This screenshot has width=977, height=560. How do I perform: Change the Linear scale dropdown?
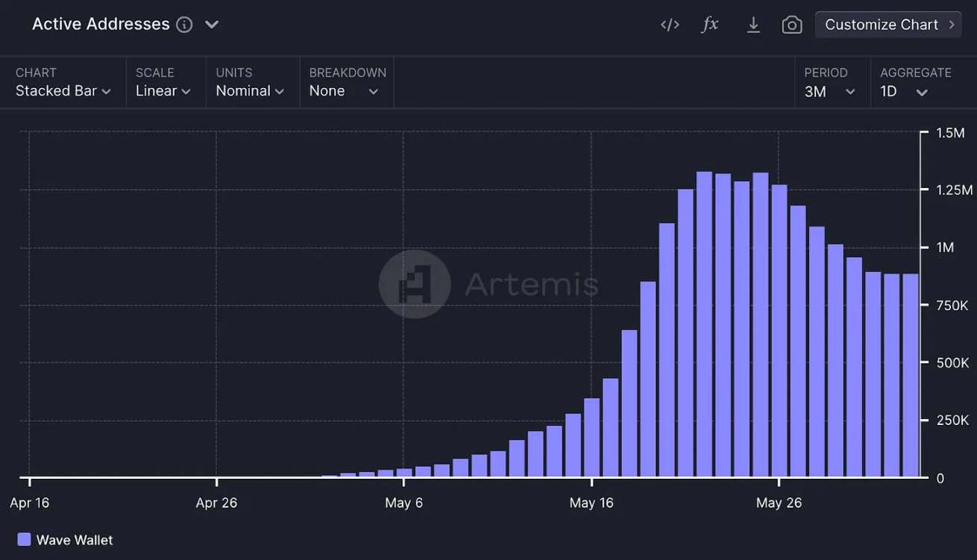163,91
